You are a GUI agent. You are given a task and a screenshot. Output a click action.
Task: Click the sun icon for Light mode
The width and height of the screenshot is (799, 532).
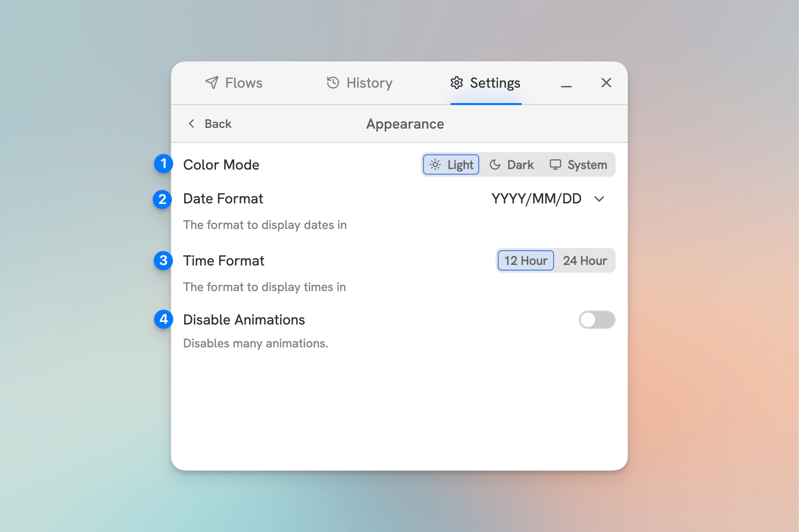coord(435,165)
